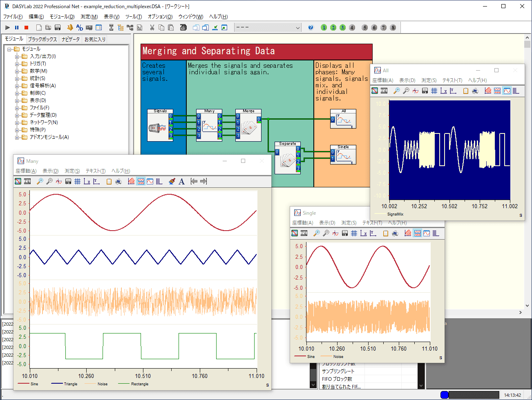Click the worksheet horizontal scrollbar right arrow
The height and width of the screenshot is (400, 532).
[521, 312]
